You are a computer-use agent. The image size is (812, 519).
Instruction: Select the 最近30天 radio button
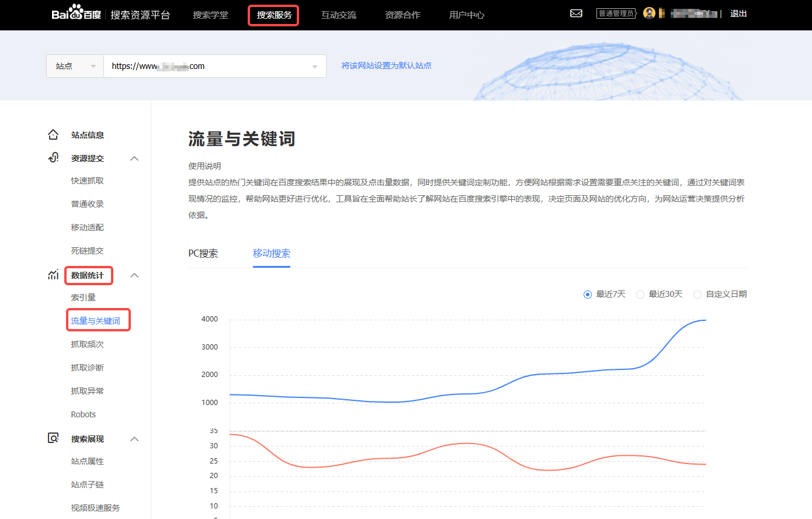pyautogui.click(x=640, y=294)
